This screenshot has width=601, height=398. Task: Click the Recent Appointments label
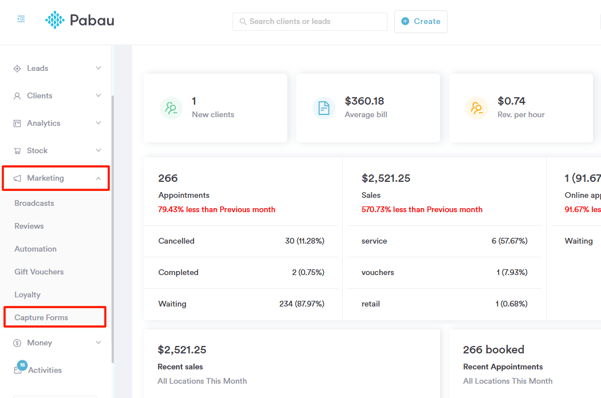pyautogui.click(x=503, y=367)
